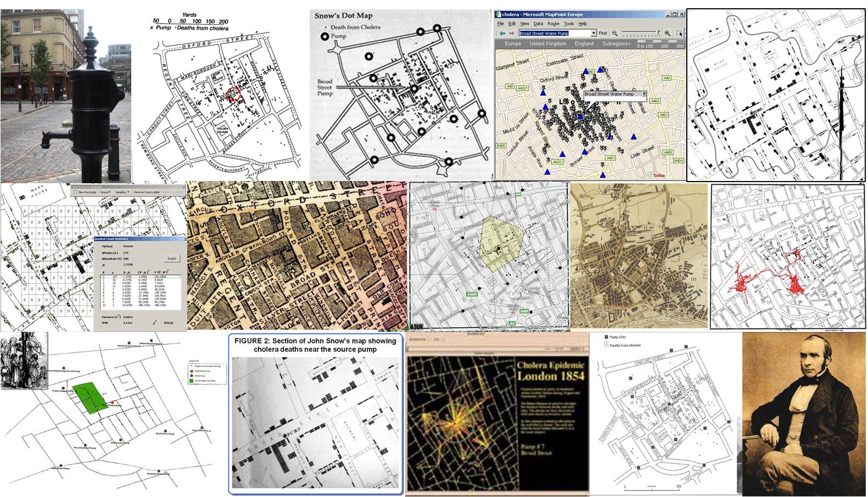Open the Data menu
868x497 pixels.
point(539,24)
